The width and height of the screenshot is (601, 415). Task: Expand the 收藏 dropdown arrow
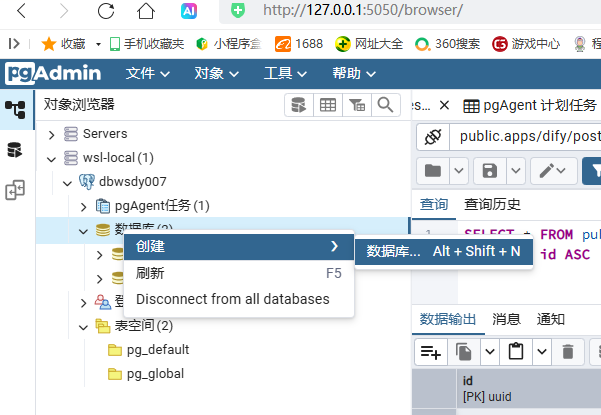[x=98, y=44]
